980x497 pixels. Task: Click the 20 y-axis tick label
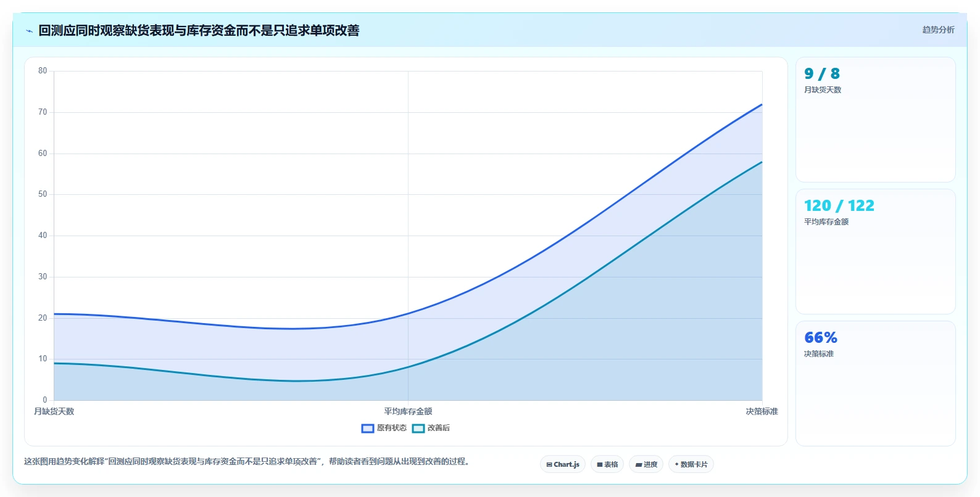pos(43,318)
